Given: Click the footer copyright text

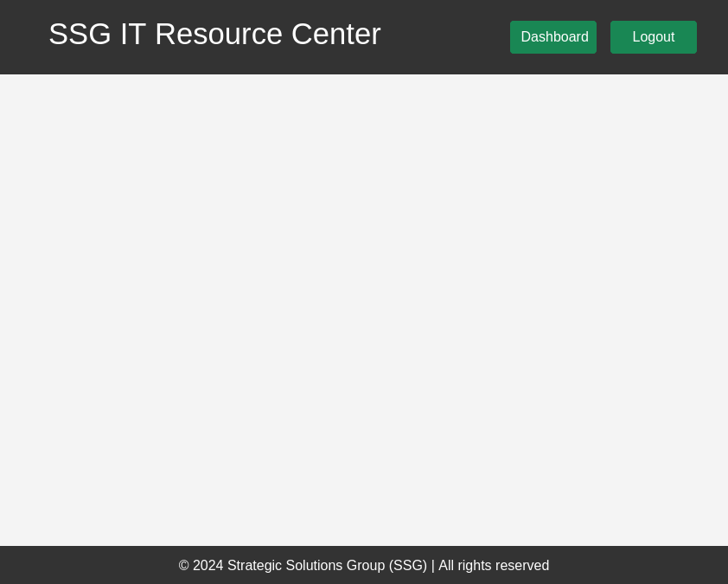Looking at the screenshot, I should point(363,566).
